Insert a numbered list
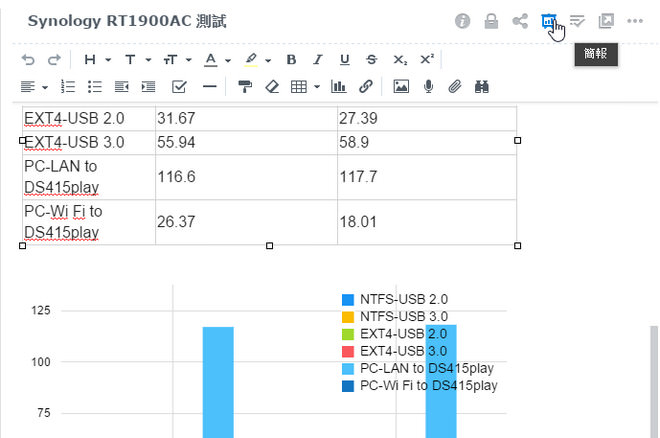Viewport: 660px width, 438px height. click(x=68, y=87)
